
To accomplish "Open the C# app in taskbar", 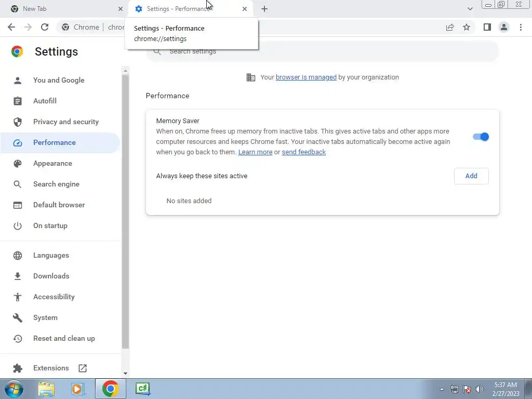I will (x=142, y=389).
